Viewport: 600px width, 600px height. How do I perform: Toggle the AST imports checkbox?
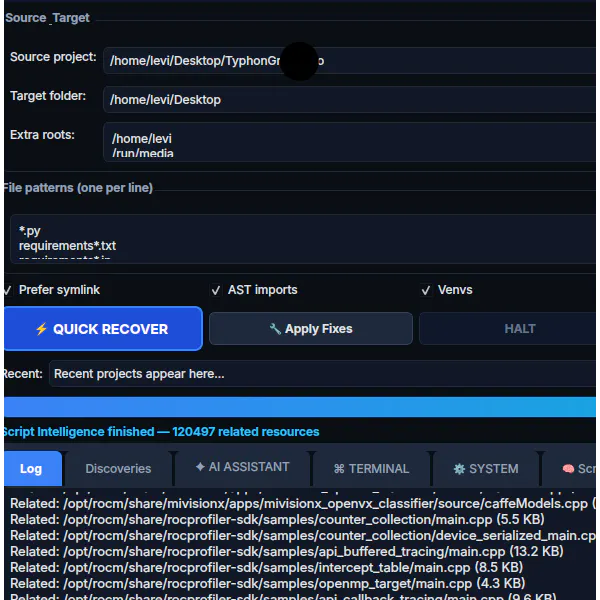(x=216, y=290)
